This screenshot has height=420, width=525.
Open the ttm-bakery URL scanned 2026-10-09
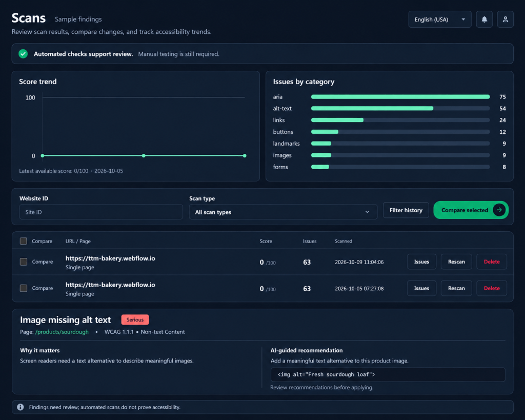point(110,258)
